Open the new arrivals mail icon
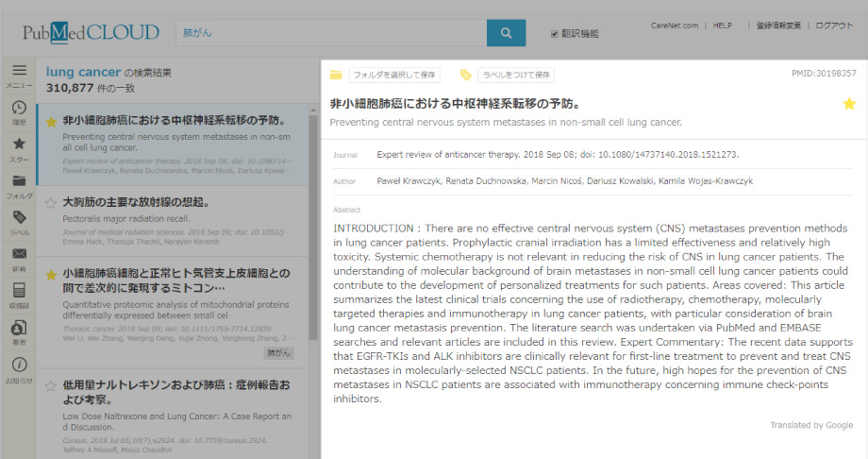 coord(19,258)
